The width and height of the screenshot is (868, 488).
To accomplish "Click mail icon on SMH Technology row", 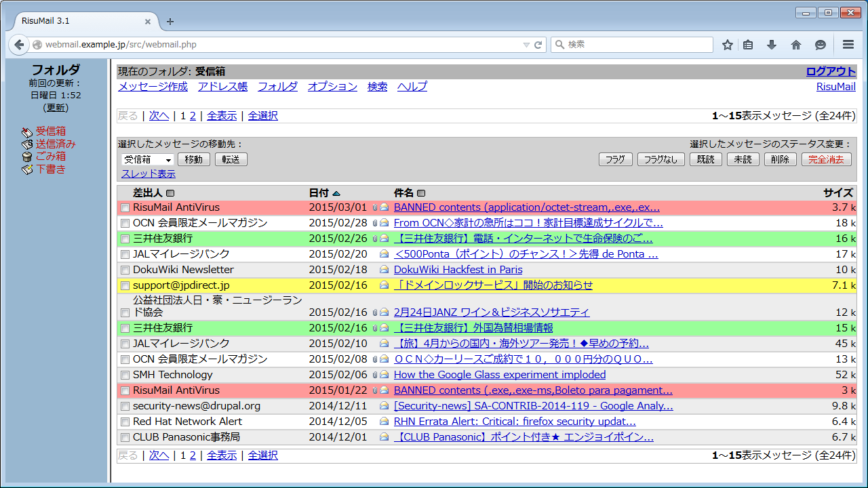I will click(384, 375).
